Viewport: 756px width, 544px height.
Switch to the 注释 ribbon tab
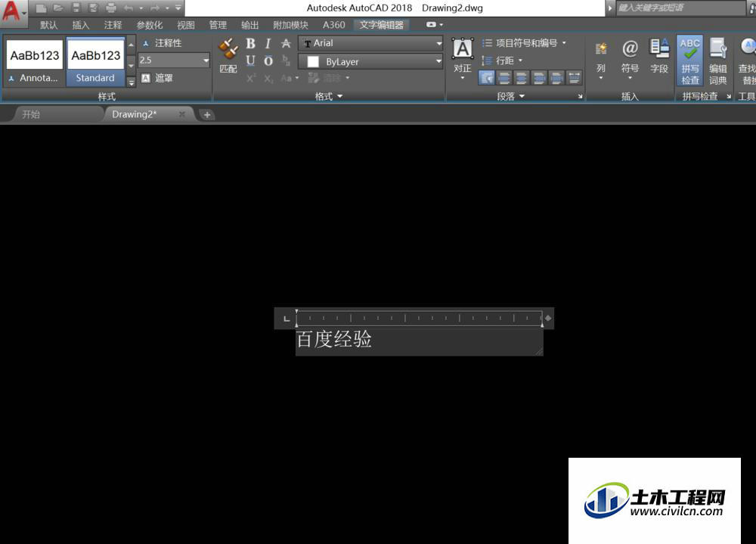(x=113, y=25)
